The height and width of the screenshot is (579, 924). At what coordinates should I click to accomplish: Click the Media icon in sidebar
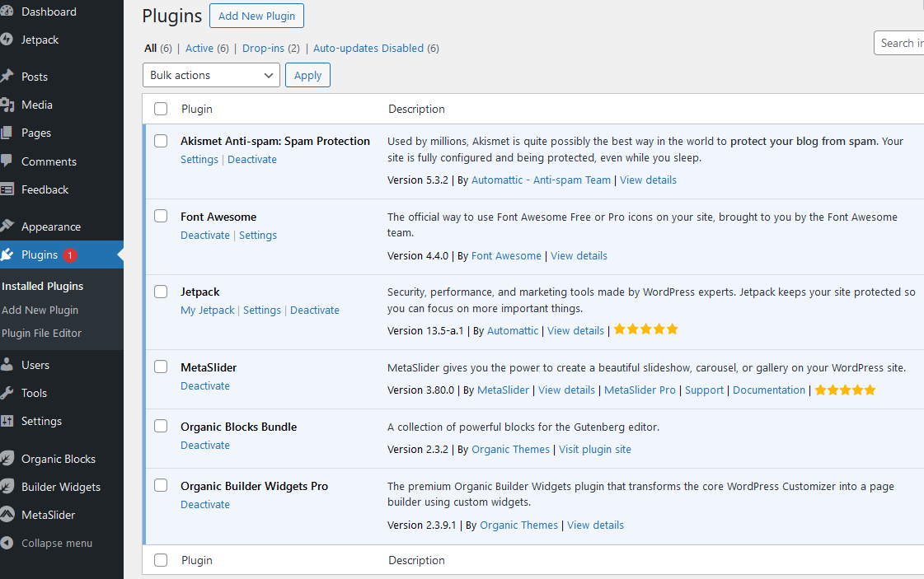pyautogui.click(x=7, y=105)
